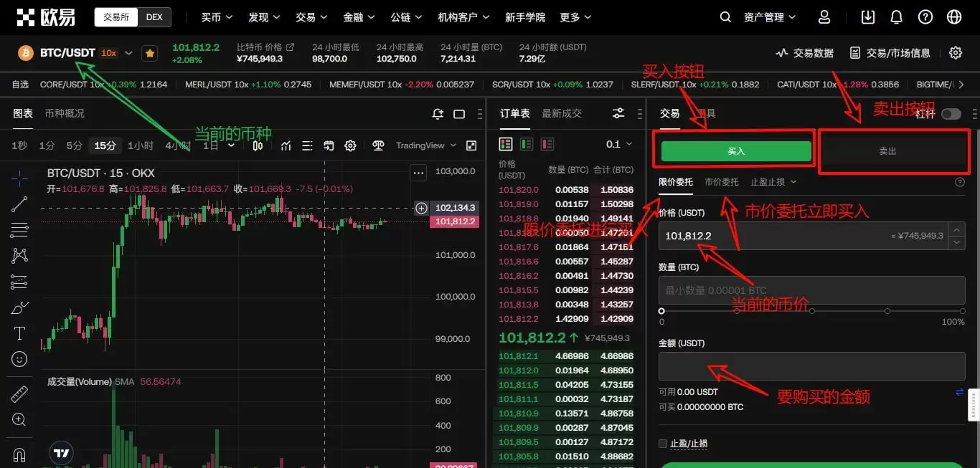Click the green 买入 button
The image size is (980, 468).
(735, 151)
